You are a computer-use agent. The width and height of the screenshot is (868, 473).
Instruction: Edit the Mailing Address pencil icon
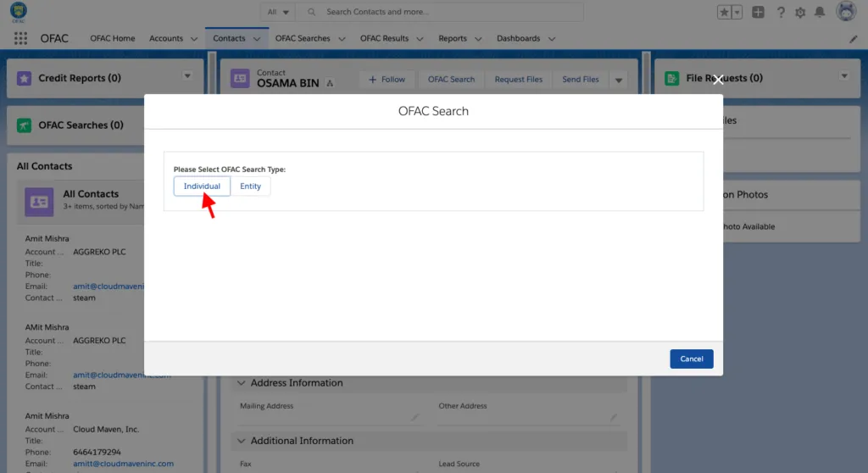pyautogui.click(x=415, y=417)
